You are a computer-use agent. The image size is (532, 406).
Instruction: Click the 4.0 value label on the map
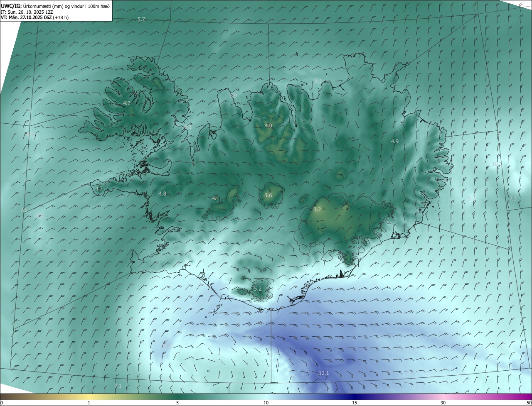268,125
